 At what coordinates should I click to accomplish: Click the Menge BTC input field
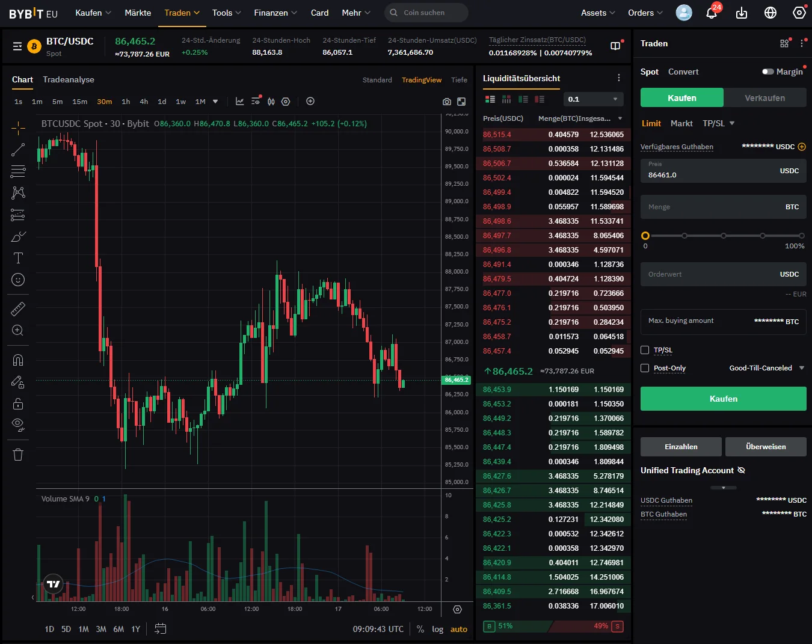[724, 207]
